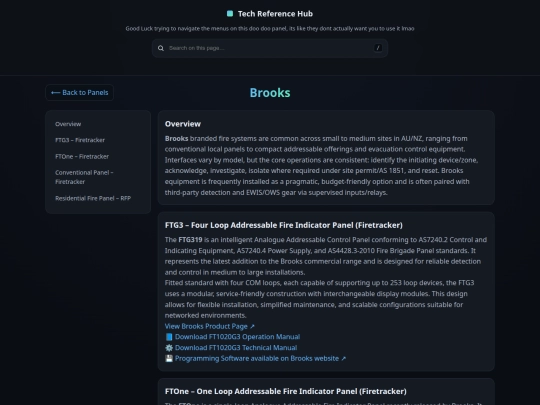Image resolution: width=540 pixels, height=405 pixels.
Task: Select Conventional Panel – Firetracker sidebar entry
Action: [x=84, y=177]
